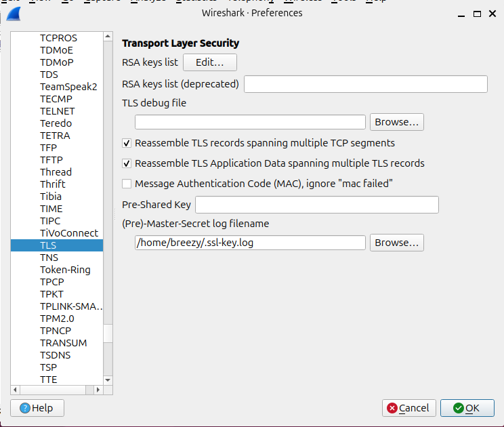Click the Wireshark shark fin icon
This screenshot has width=504, height=427.
pyautogui.click(x=14, y=14)
